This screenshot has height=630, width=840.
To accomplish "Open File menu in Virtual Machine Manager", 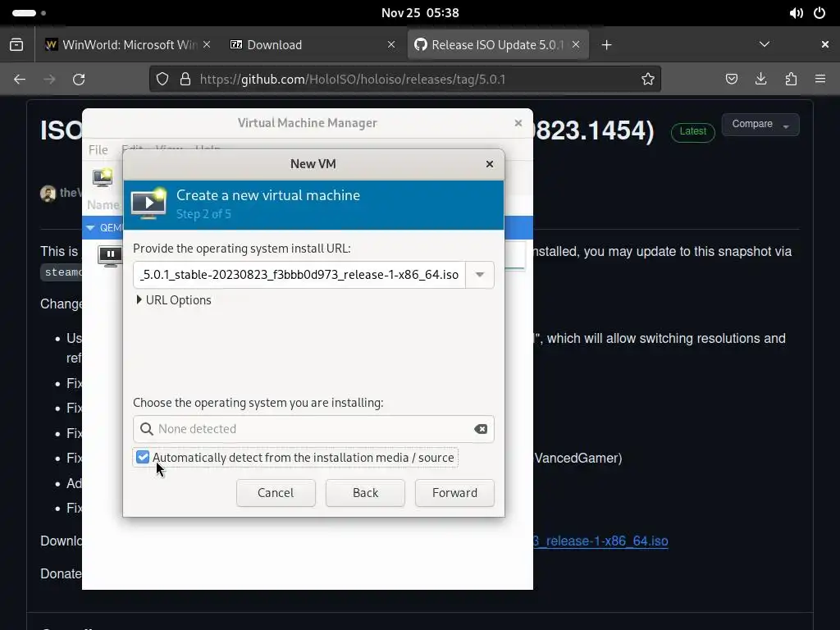I will pos(98,149).
